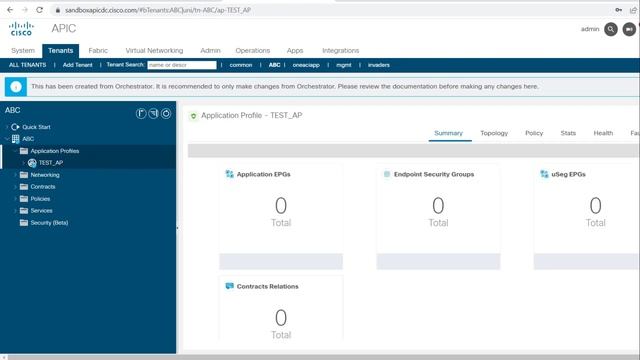The width and height of the screenshot is (640, 360).
Task: Click the uSeg EPGs card icon
Action: coord(544,174)
